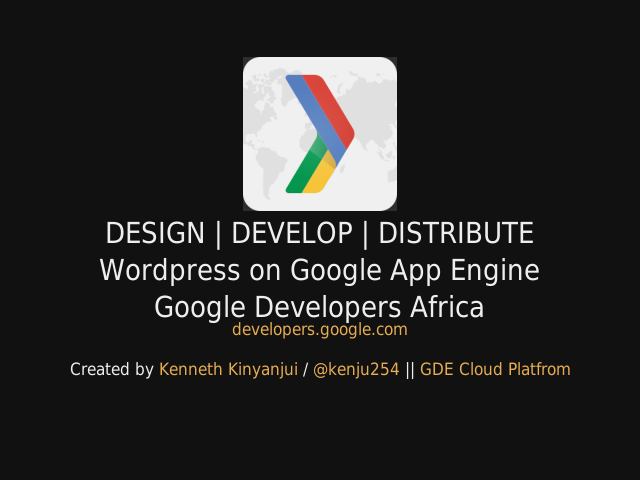Open the developers.google.com link

point(320,329)
